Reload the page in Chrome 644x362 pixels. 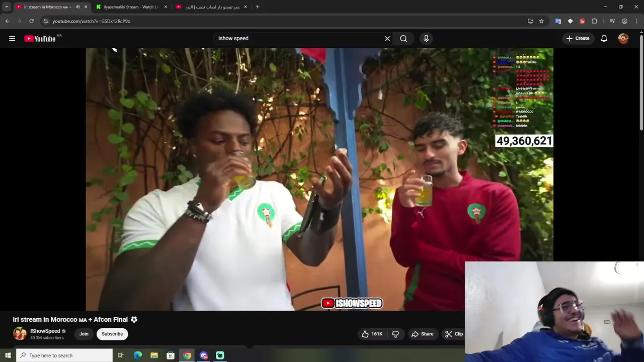[31, 21]
